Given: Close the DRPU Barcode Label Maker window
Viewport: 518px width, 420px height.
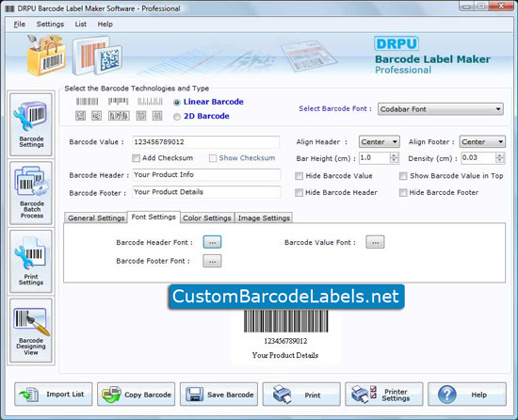Looking at the screenshot, I should 501,6.
